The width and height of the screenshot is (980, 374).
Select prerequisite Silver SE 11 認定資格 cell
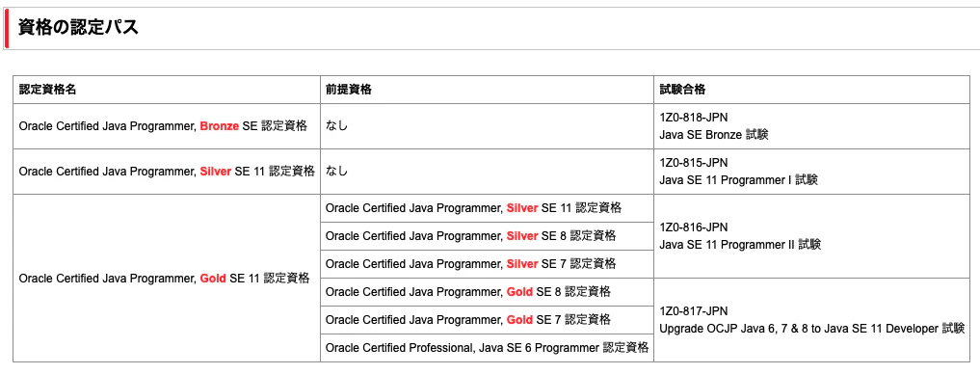point(487,208)
